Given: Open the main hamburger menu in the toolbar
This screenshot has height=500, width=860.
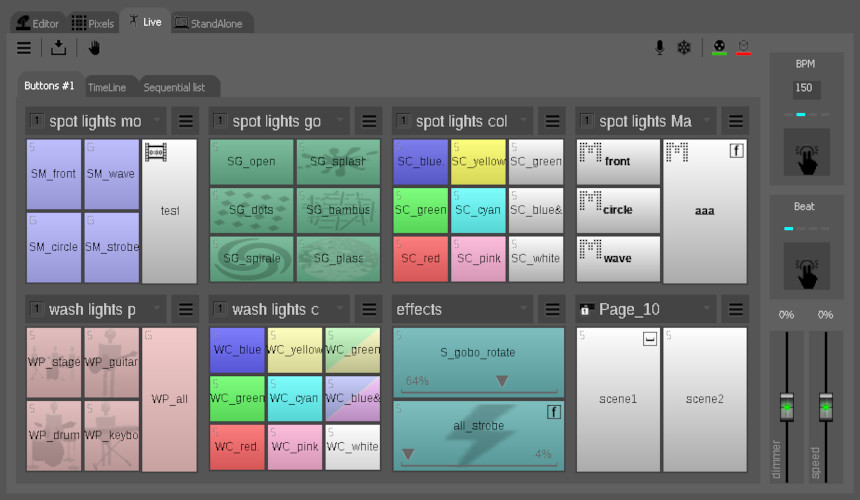Looking at the screenshot, I should [x=24, y=47].
